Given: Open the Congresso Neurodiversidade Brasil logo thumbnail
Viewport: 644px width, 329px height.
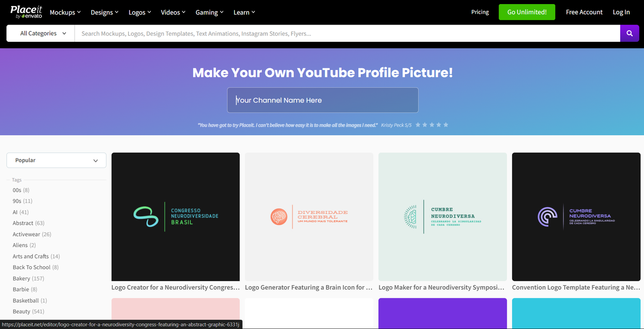Looking at the screenshot, I should [x=176, y=217].
